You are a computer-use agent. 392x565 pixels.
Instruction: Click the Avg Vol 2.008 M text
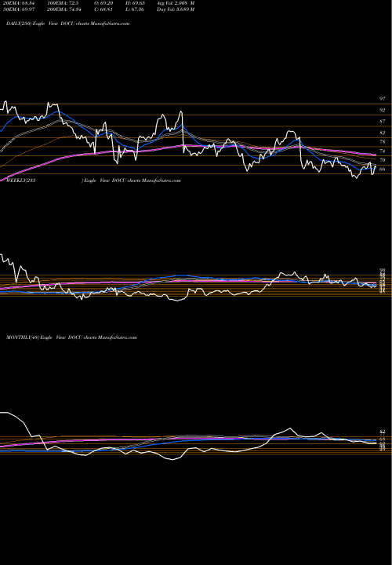point(176,3)
